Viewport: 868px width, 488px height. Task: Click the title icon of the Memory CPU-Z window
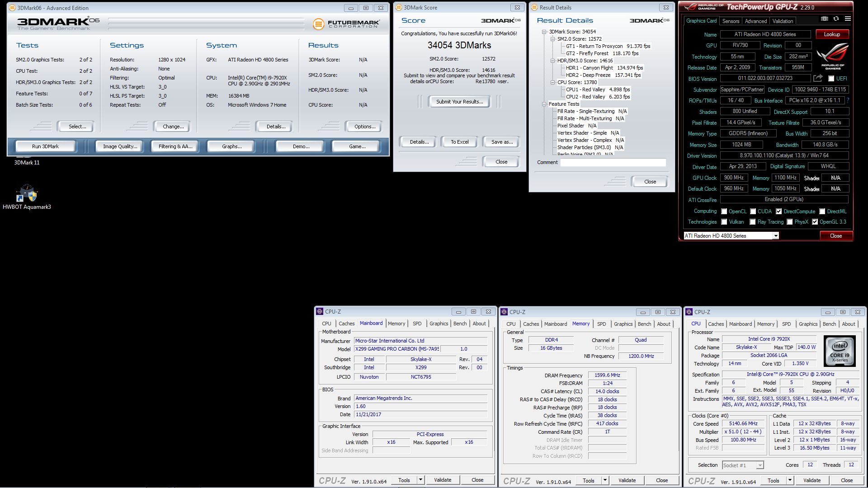(x=504, y=312)
